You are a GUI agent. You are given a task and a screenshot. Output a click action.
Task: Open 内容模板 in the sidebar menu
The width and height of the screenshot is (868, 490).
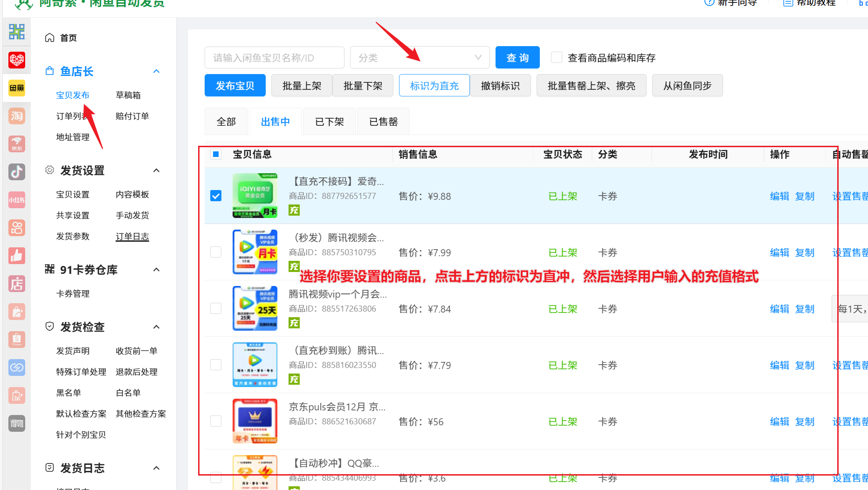click(x=132, y=194)
